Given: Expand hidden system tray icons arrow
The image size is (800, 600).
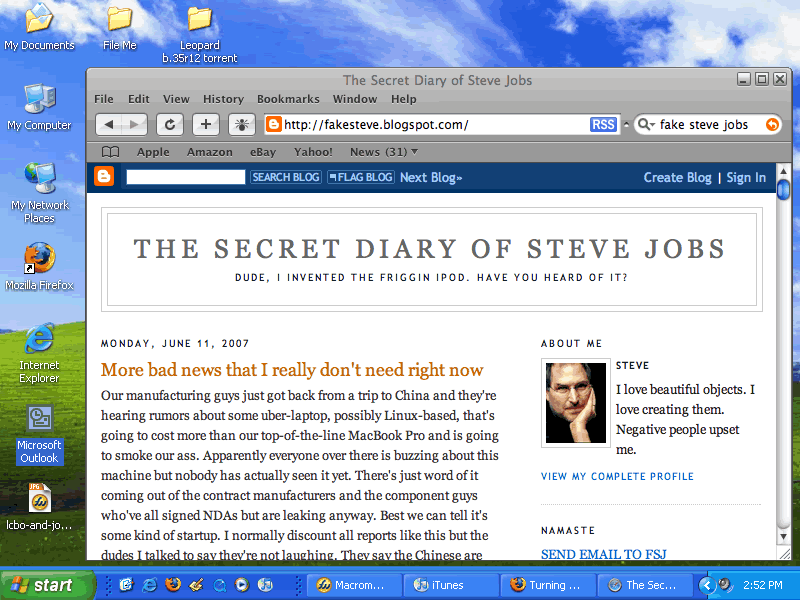Looking at the screenshot, I should click(x=706, y=585).
